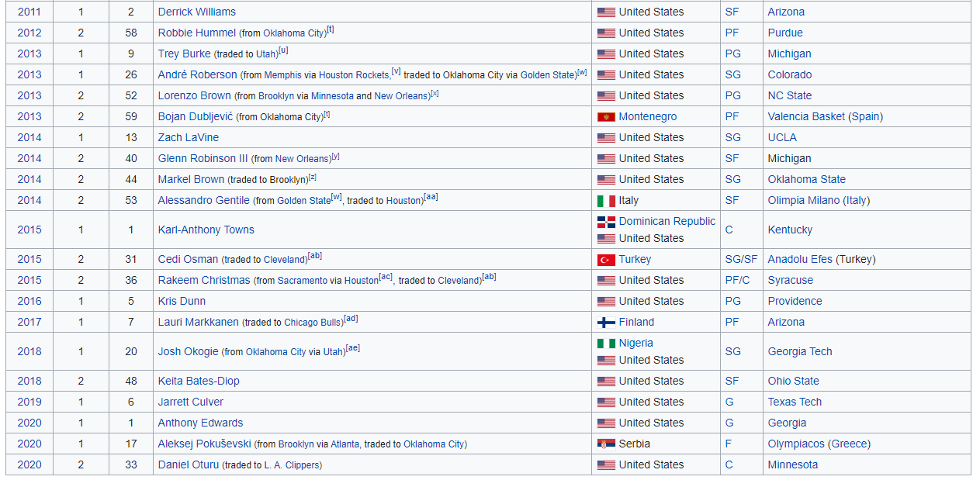Open the Daniel Oturu player link
Viewport: 980px width, 480px height.
coord(189,464)
